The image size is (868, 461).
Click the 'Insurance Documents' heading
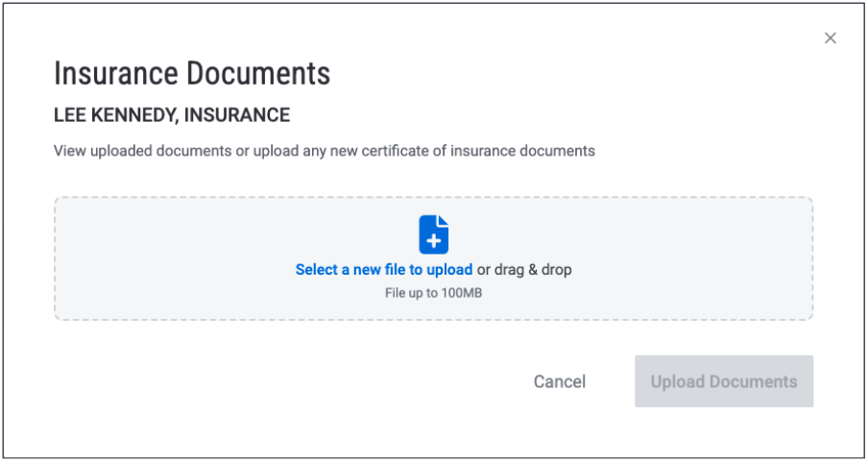click(192, 73)
